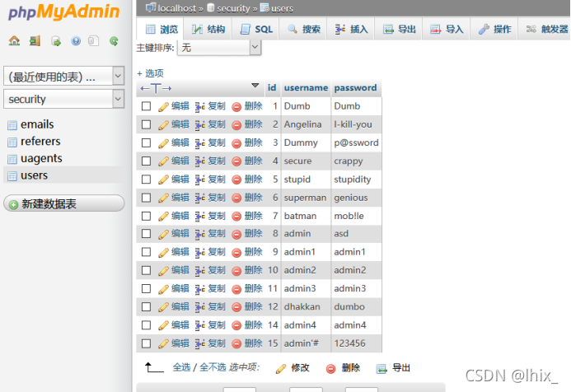Sort by the username column header
The width and height of the screenshot is (571, 392).
[x=306, y=88]
